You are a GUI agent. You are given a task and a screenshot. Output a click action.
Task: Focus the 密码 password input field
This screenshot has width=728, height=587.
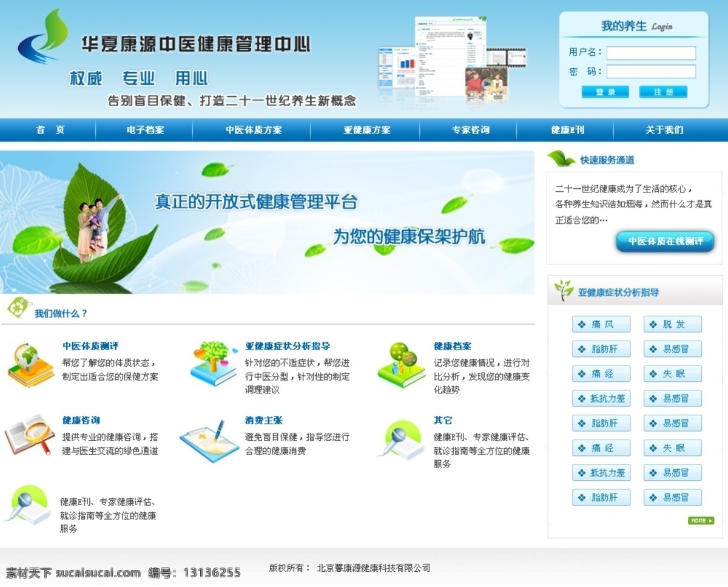(651, 72)
